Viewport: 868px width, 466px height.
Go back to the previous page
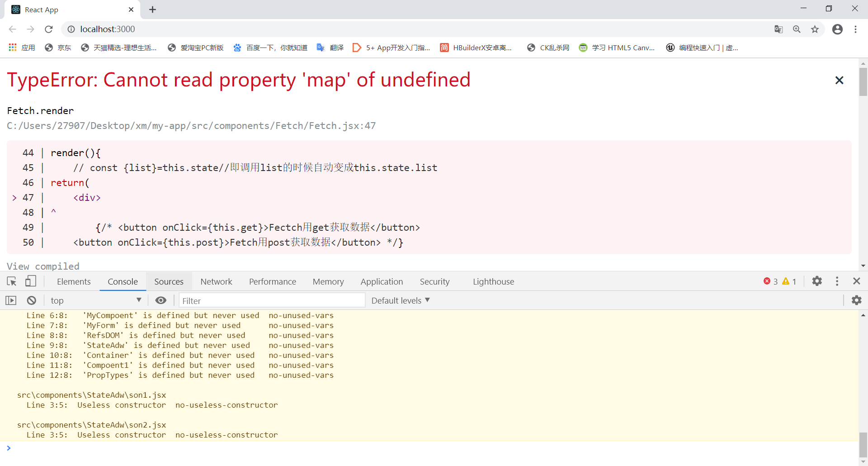13,29
